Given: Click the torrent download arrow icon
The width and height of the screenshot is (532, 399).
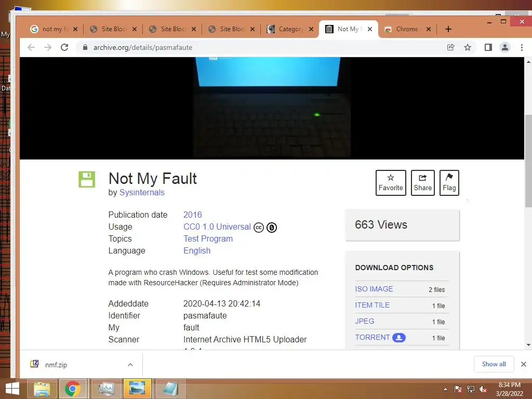Looking at the screenshot, I should 399,338.
